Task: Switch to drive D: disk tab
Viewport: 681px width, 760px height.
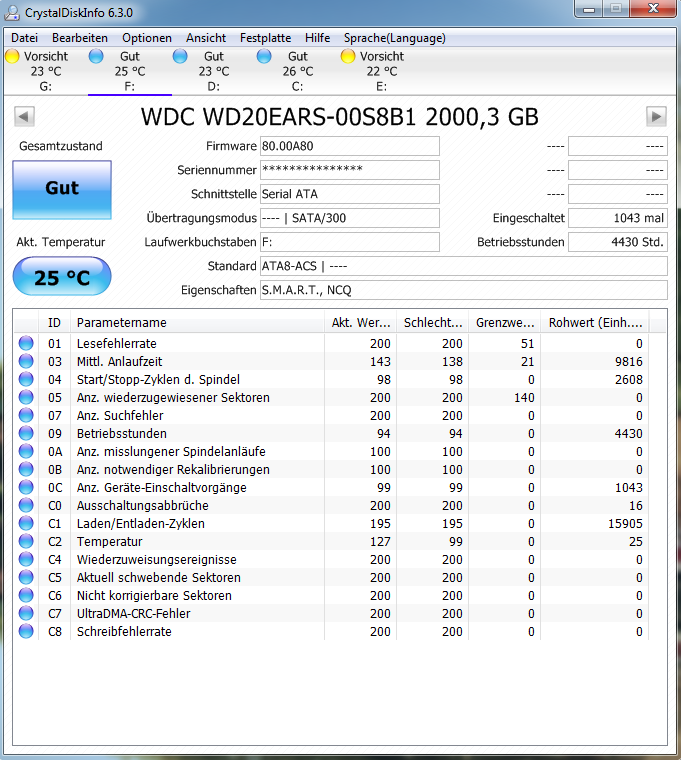Action: (x=214, y=71)
